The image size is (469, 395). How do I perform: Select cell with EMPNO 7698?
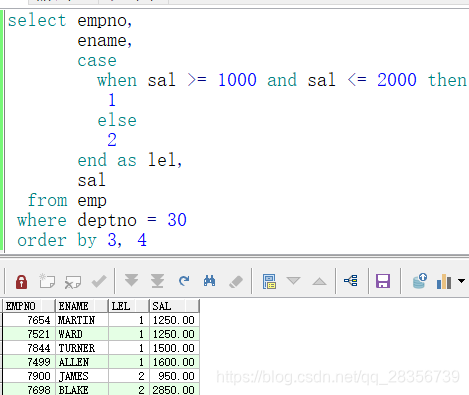pos(29,389)
